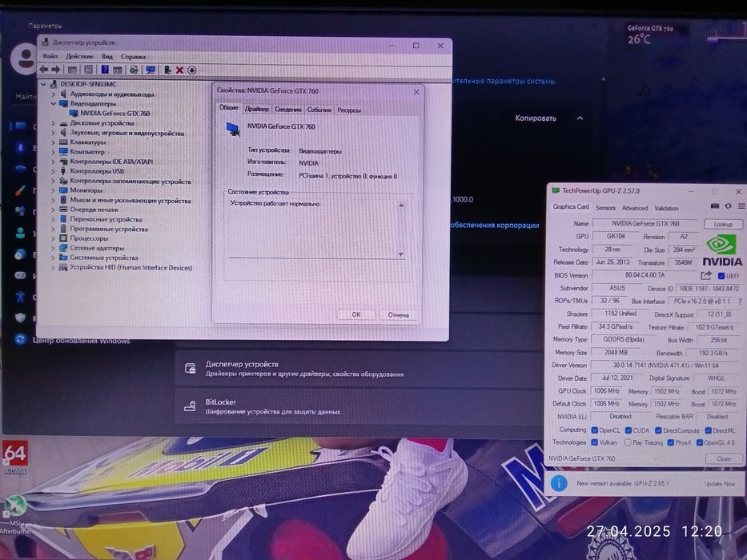The image size is (747, 560).
Task: Collapse the Видеоадаптеры tree node
Action: click(54, 103)
